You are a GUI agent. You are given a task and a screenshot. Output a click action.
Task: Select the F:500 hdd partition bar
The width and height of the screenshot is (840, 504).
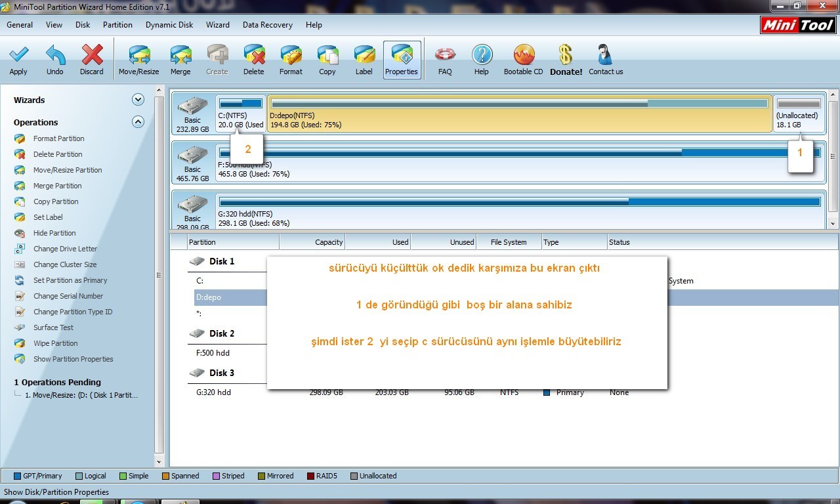[x=520, y=163]
